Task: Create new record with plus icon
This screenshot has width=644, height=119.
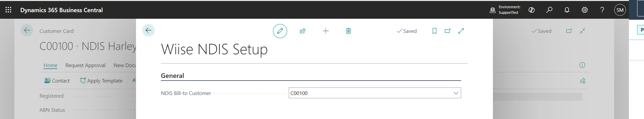Action: (325, 31)
